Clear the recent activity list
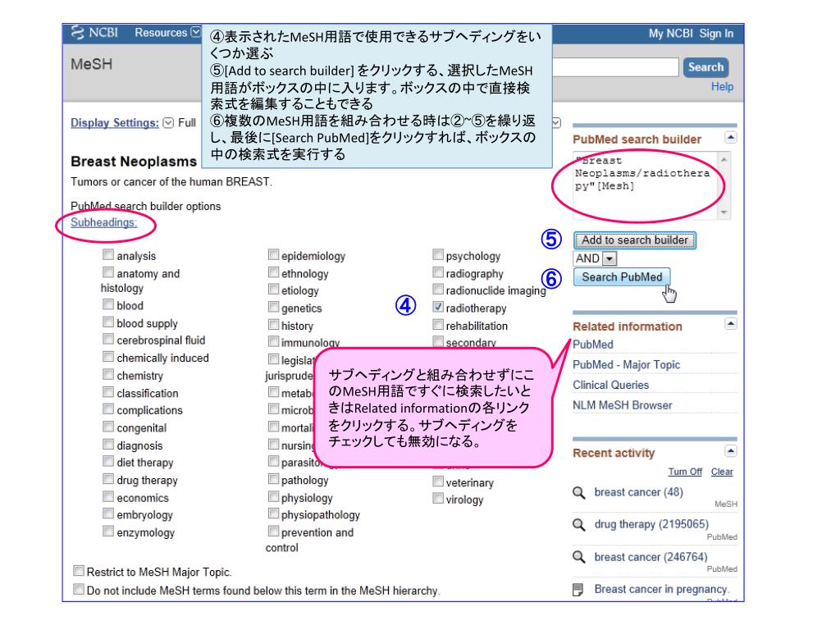Viewport: 840px width, 630px height. (722, 472)
